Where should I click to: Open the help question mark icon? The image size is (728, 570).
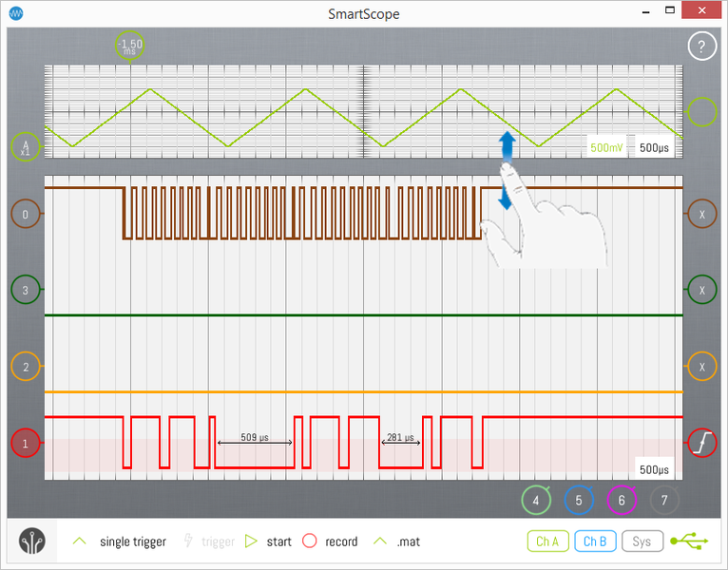pos(701,46)
